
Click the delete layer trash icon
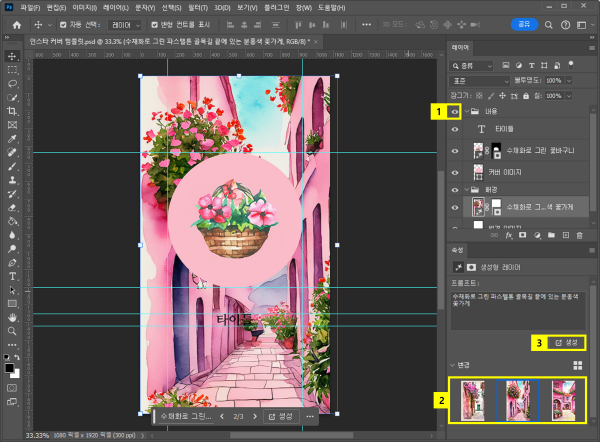(x=578, y=234)
